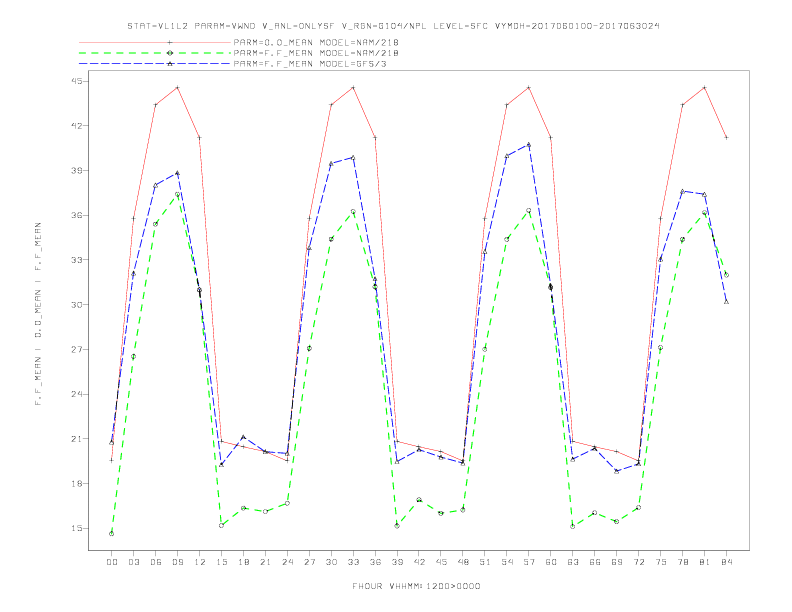Select legend entry PARM=O.O_MEAN MODEL=NAM/218

[316, 42]
